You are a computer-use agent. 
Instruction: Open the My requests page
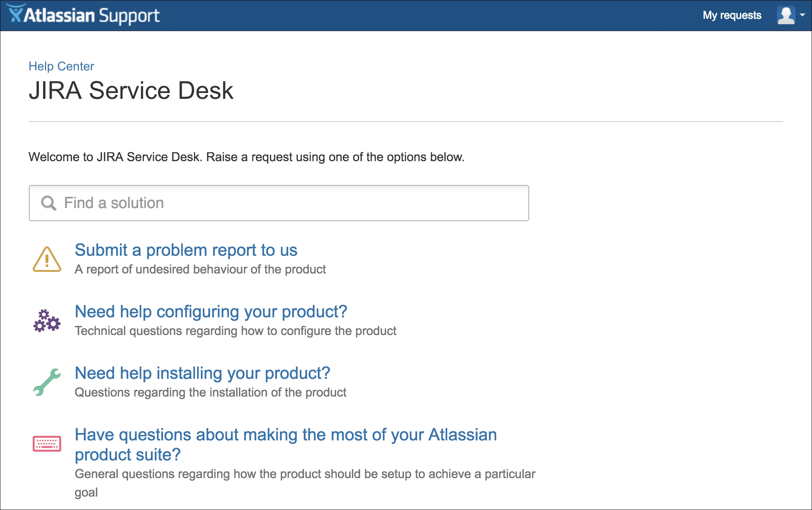pos(732,15)
